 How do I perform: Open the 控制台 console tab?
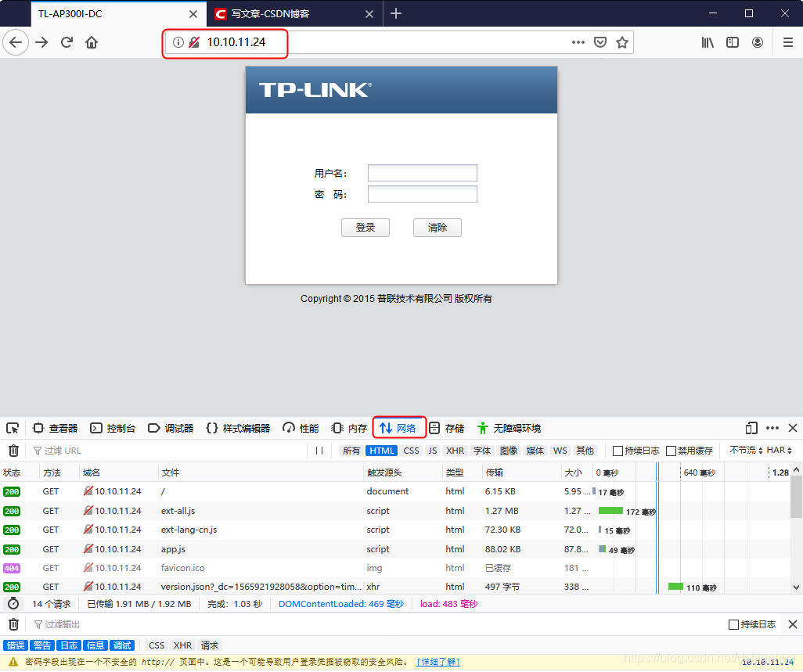[x=113, y=428]
